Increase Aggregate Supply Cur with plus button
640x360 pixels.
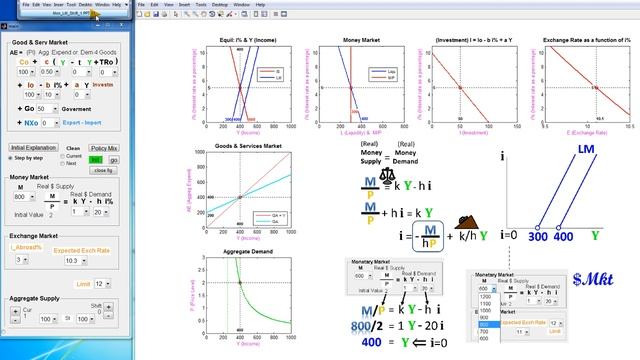[16, 311]
